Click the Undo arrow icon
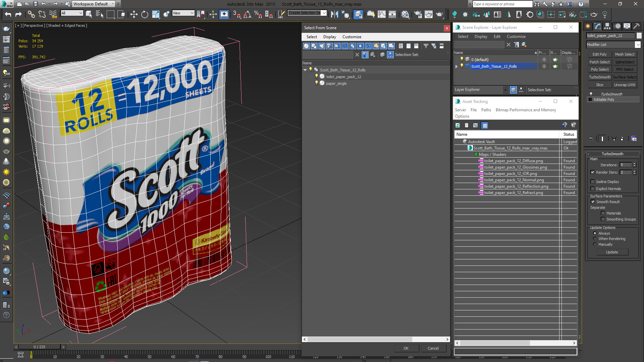The height and width of the screenshot is (362, 644). coord(8,14)
